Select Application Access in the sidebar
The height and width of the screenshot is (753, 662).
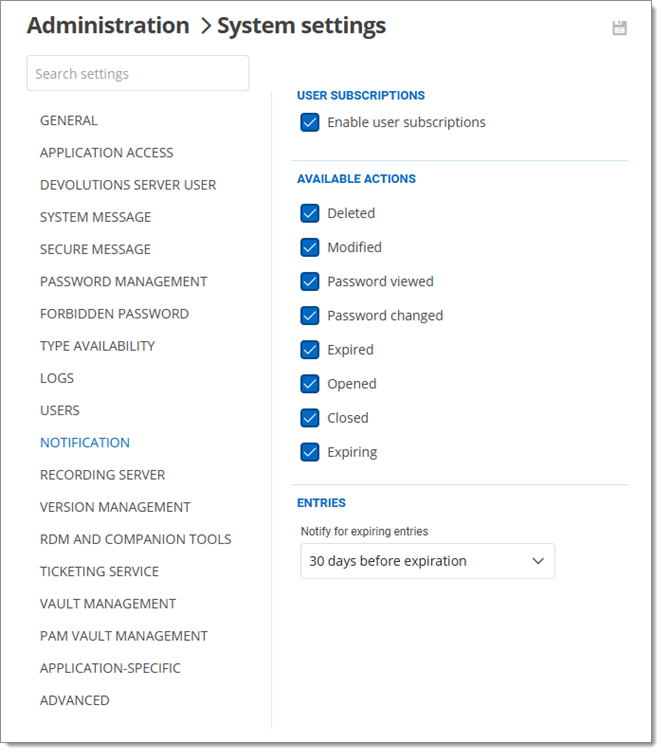107,153
